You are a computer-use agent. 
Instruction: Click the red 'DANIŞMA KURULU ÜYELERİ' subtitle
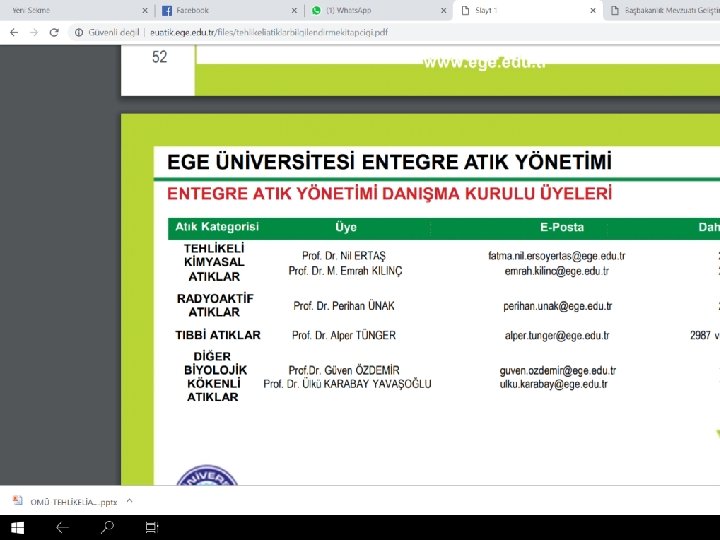(x=497, y=193)
